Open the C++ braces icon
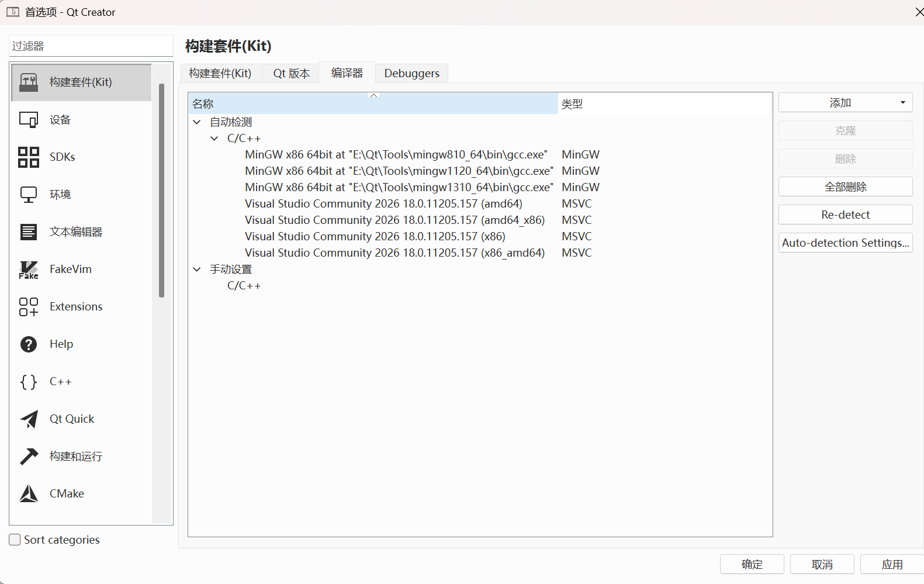 pyautogui.click(x=29, y=382)
